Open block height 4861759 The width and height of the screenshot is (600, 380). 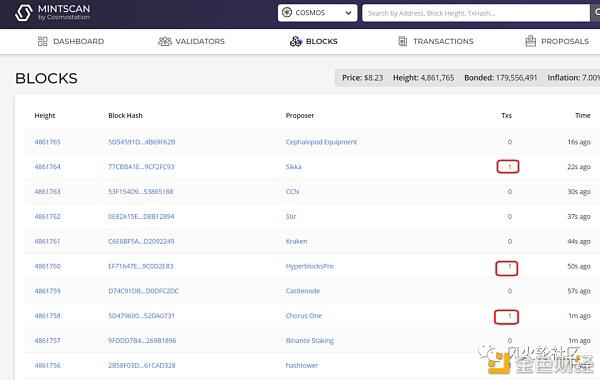(x=47, y=291)
